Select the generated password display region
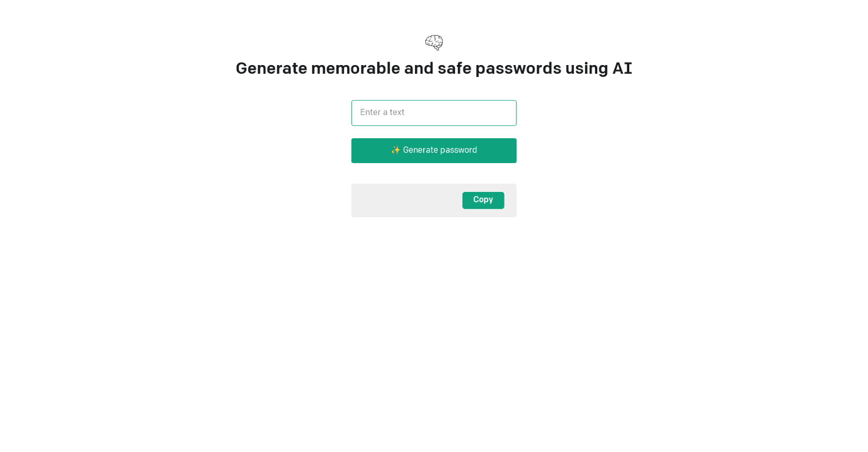The height and width of the screenshot is (452, 868). pos(404,200)
